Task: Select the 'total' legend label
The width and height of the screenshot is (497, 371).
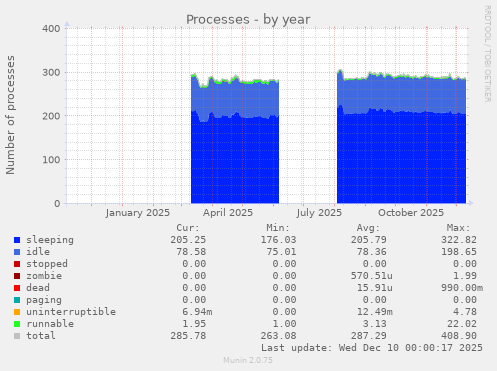Action: pos(41,336)
